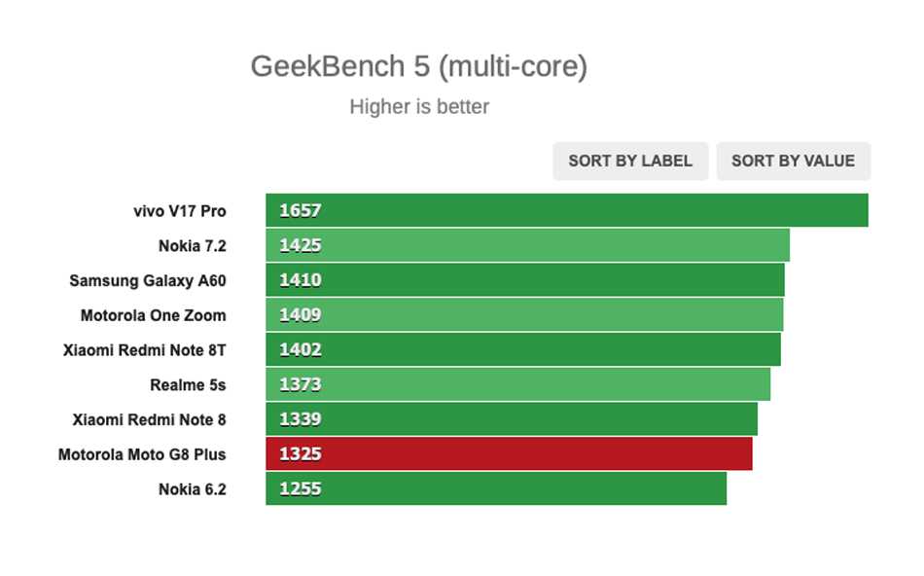Select the Realme 5s bar showing 1373
This screenshot has width=924, height=576.
517,384
